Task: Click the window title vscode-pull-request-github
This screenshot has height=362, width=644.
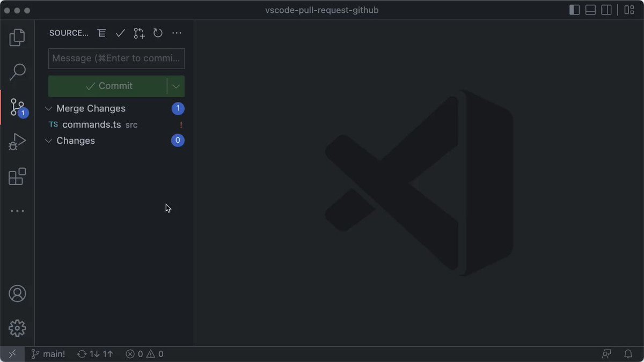Action: (322, 10)
